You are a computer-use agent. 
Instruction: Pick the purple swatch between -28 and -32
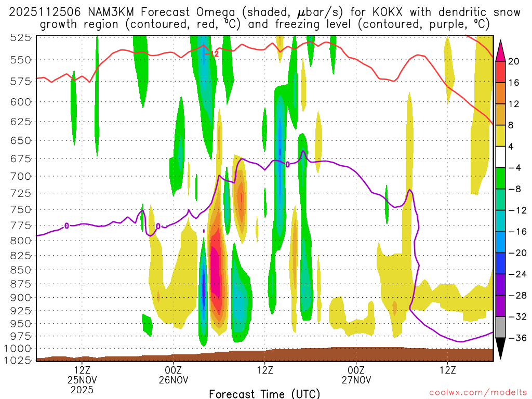(x=500, y=306)
